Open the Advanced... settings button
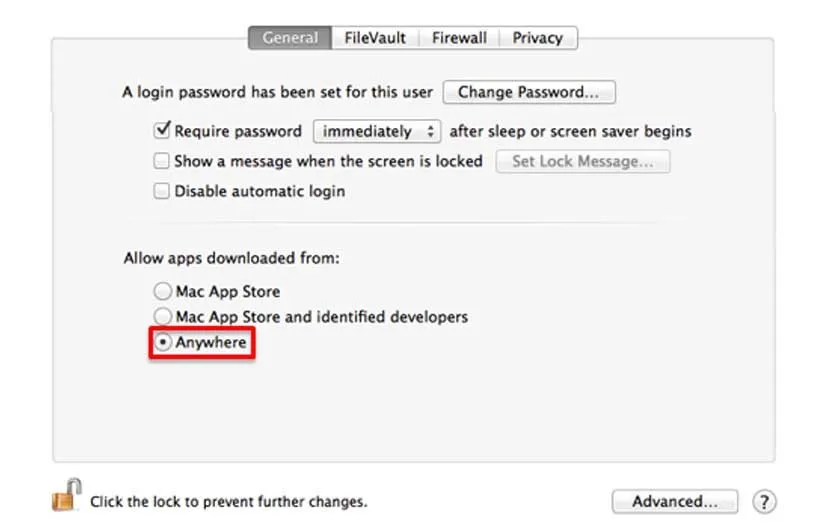This screenshot has width=822, height=522. (675, 501)
